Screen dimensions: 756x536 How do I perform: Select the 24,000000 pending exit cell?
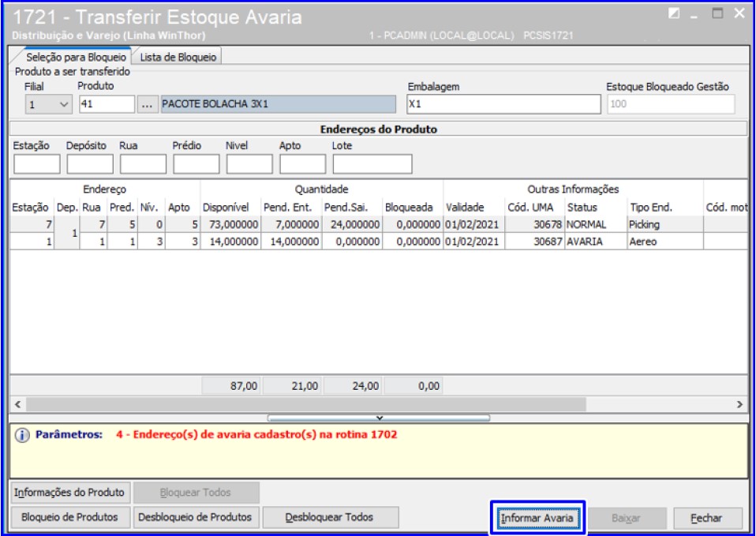coord(352,225)
